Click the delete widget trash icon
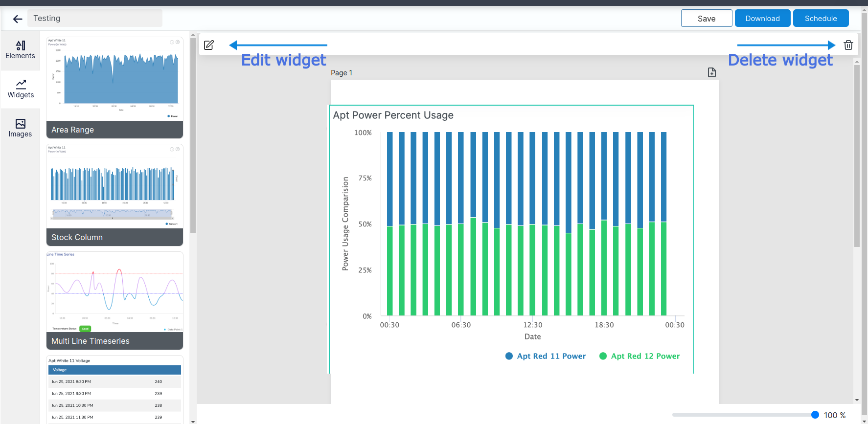This screenshot has width=868, height=424. tap(848, 45)
